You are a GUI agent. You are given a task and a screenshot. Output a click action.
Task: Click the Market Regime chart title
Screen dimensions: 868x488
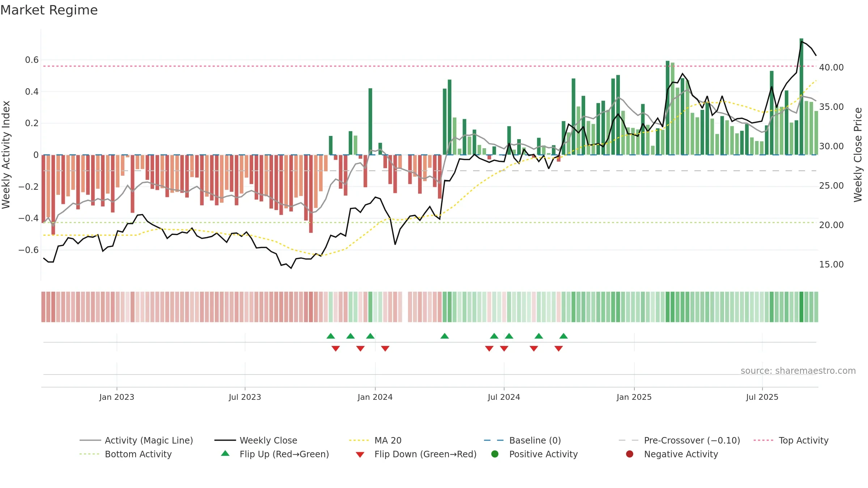pos(49,10)
